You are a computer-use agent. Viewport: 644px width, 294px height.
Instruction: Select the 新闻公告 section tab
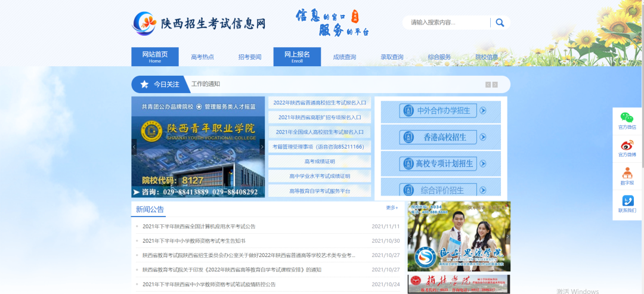point(150,209)
